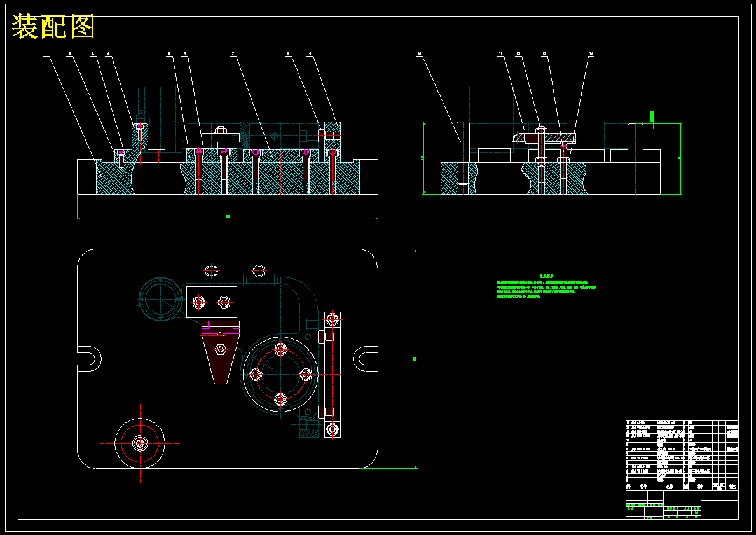
Task: Click the large circular flange with four bolts
Action: pyautogui.click(x=280, y=374)
